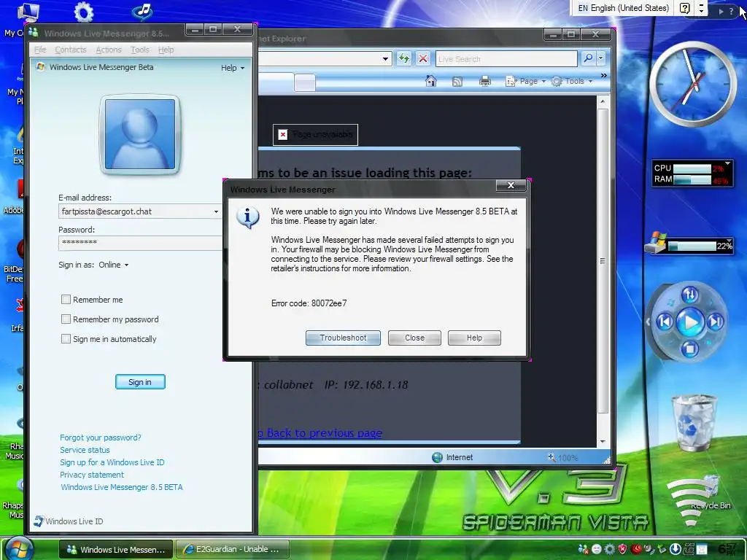Open the Contacts menu in Messenger

(x=71, y=50)
